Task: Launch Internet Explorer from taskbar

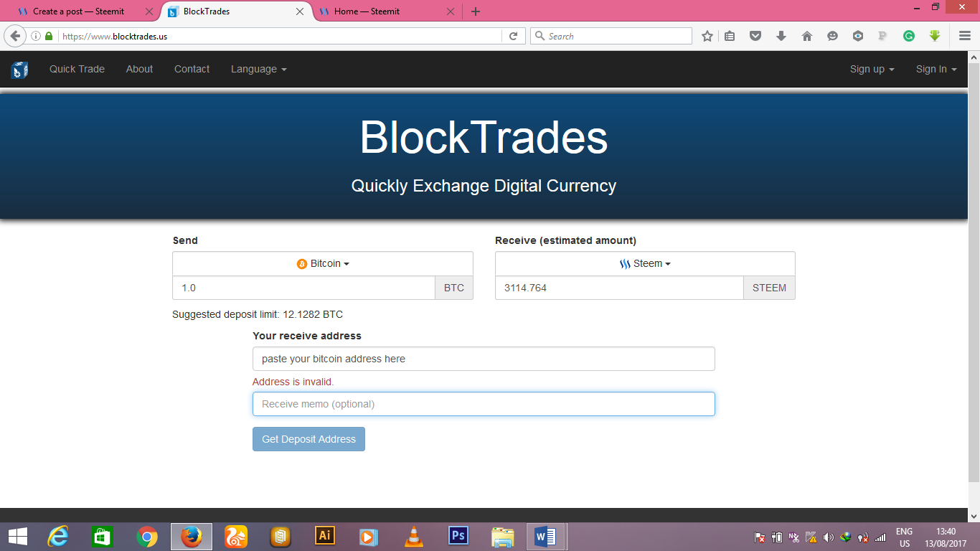Action: click(58, 537)
